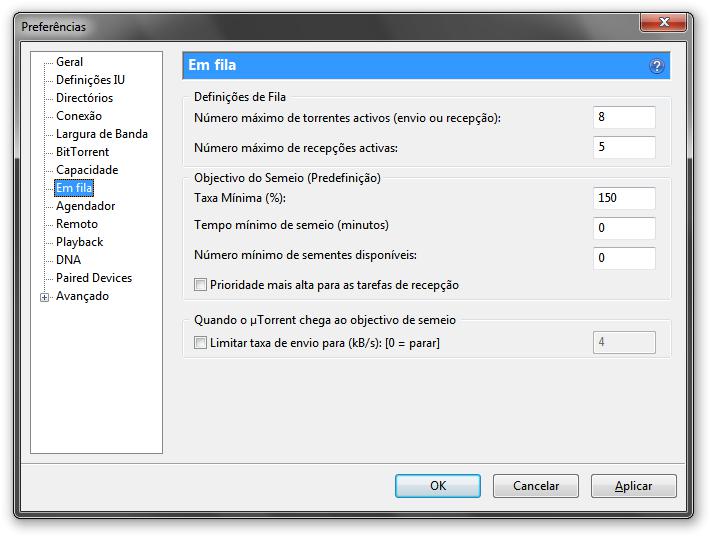The height and width of the screenshot is (538, 711).
Task: Select Remoto in the sidebar
Action: (77, 224)
